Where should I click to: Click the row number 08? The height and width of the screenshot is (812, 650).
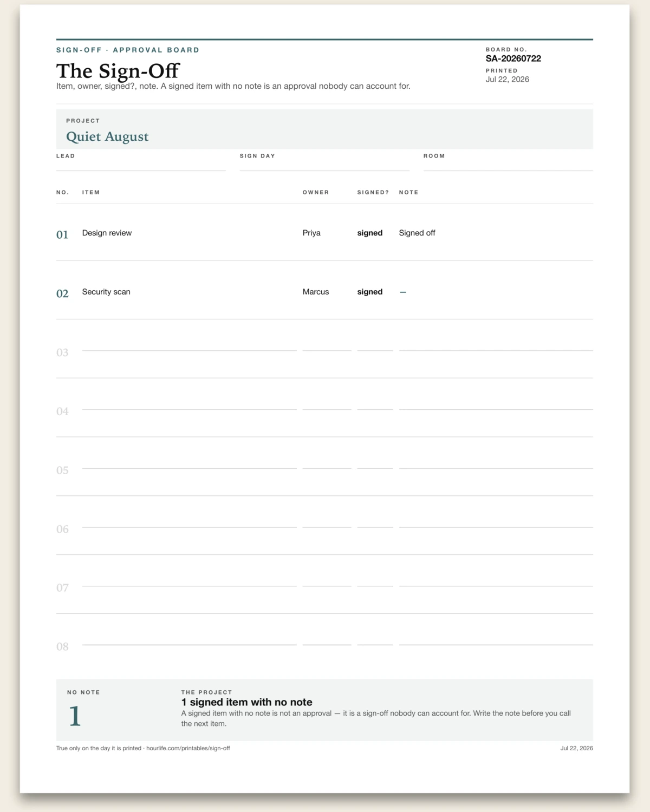(x=62, y=646)
